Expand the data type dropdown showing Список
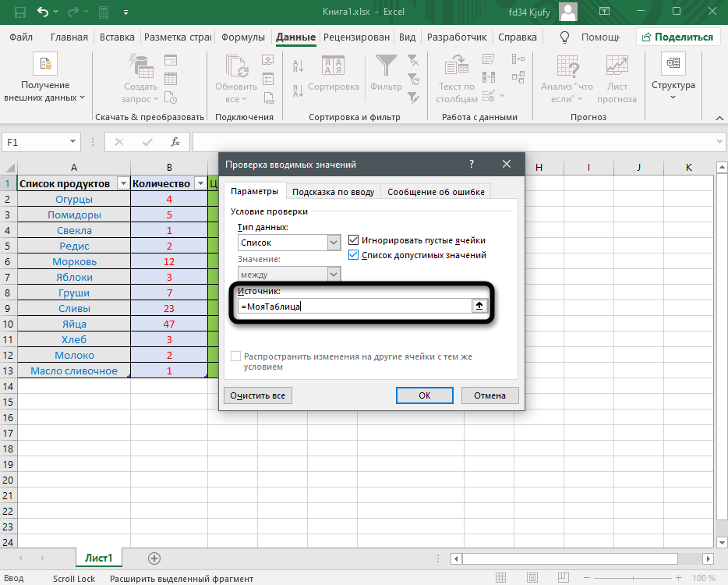This screenshot has height=585, width=728. click(334, 243)
